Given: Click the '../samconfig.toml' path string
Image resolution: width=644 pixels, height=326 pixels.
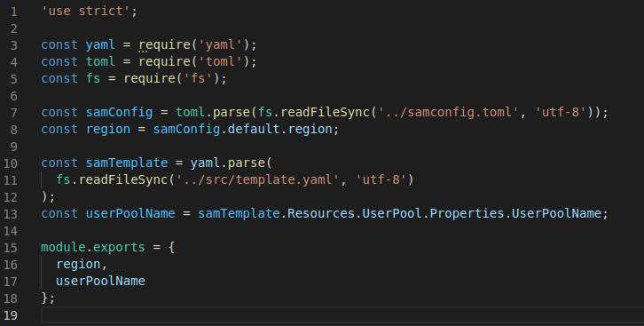Looking at the screenshot, I should click(448, 112).
